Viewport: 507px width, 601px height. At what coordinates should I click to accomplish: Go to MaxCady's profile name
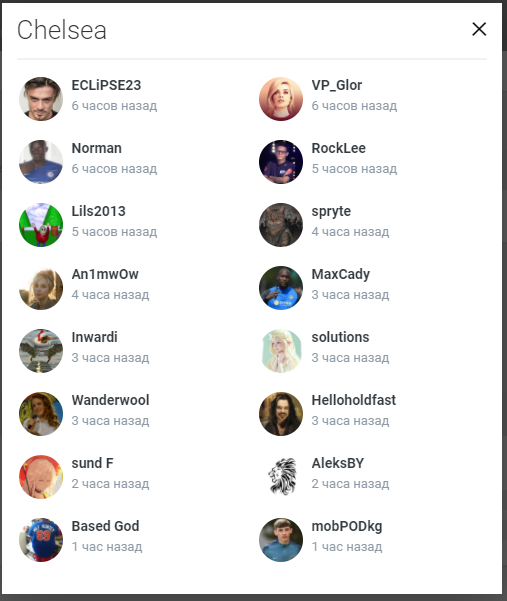click(x=341, y=274)
